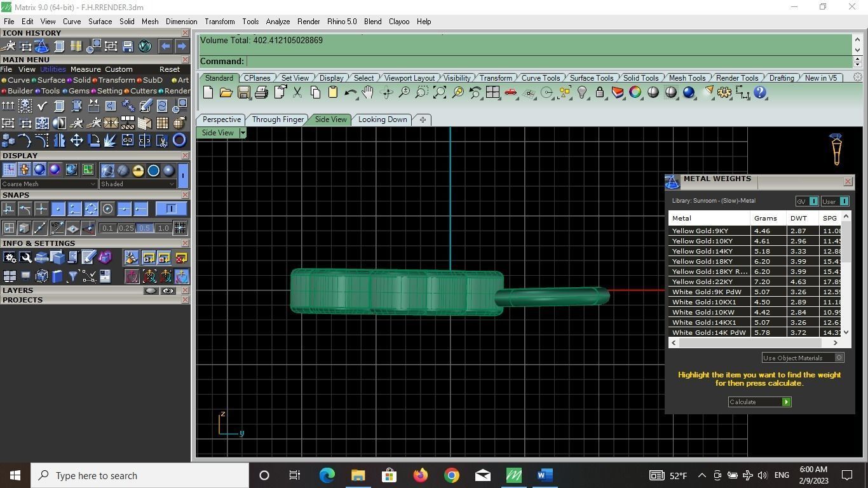The width and height of the screenshot is (868, 488).
Task: Click the light bulb icon in the toolbar
Action: click(x=581, y=93)
